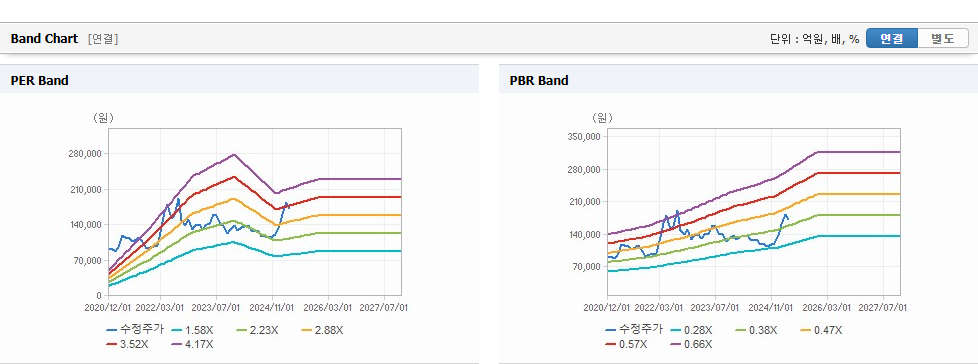Select the 연결 toggle button
Viewport: 978px width, 364px height.
(892, 39)
